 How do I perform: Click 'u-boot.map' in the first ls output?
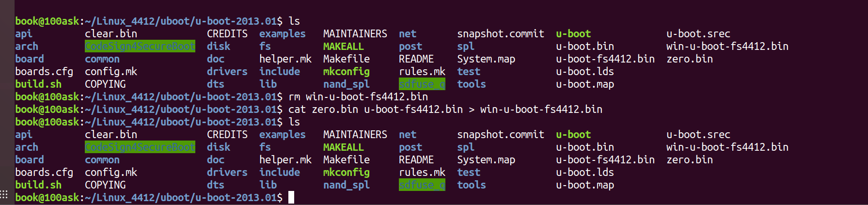tap(585, 84)
